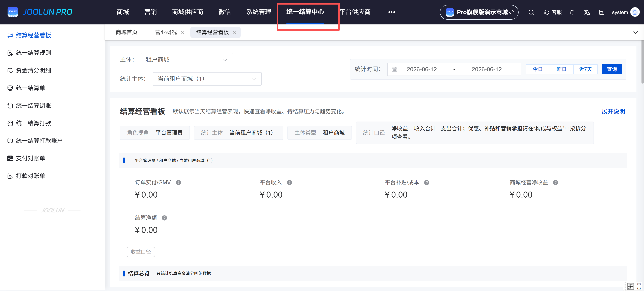
Task: Open the 统计主体 当前租户商城 dropdown
Action: click(x=207, y=79)
